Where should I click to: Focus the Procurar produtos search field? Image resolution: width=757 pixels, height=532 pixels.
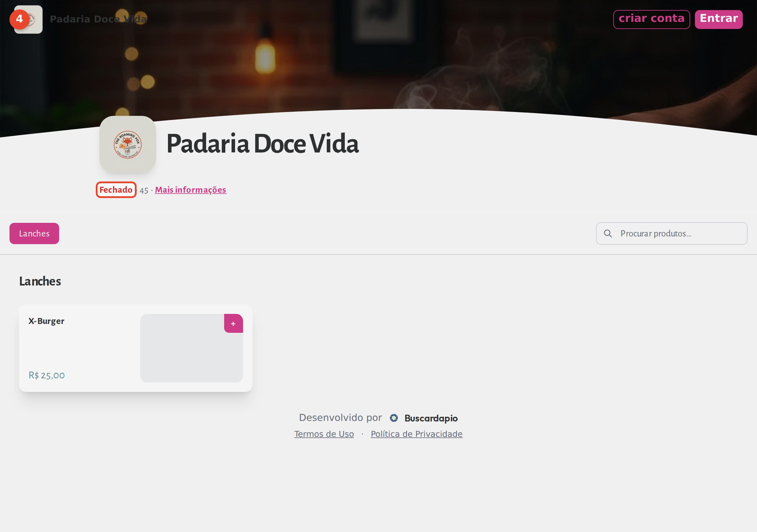(x=672, y=233)
